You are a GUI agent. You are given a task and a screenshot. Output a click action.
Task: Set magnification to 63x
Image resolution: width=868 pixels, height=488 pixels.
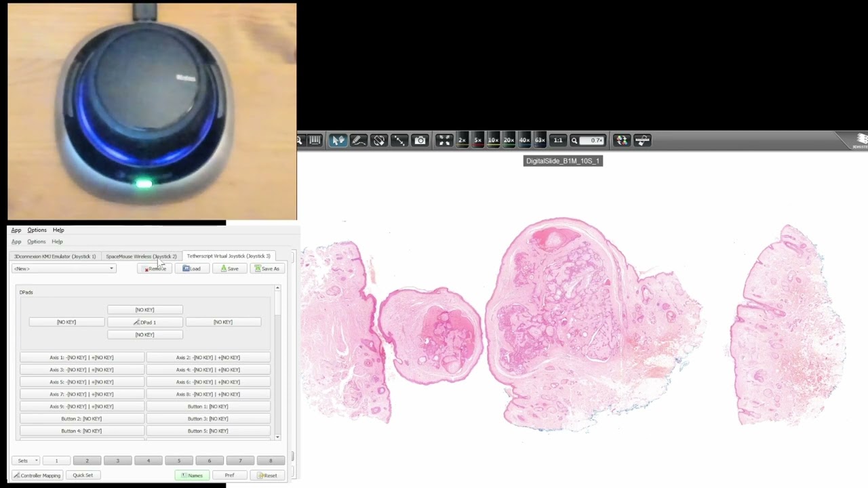point(540,140)
